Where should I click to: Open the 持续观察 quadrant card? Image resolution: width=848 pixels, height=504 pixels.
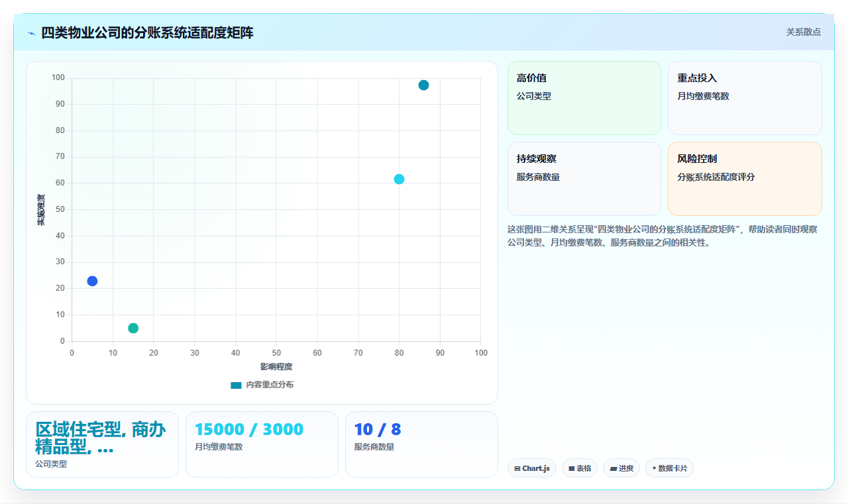click(584, 179)
